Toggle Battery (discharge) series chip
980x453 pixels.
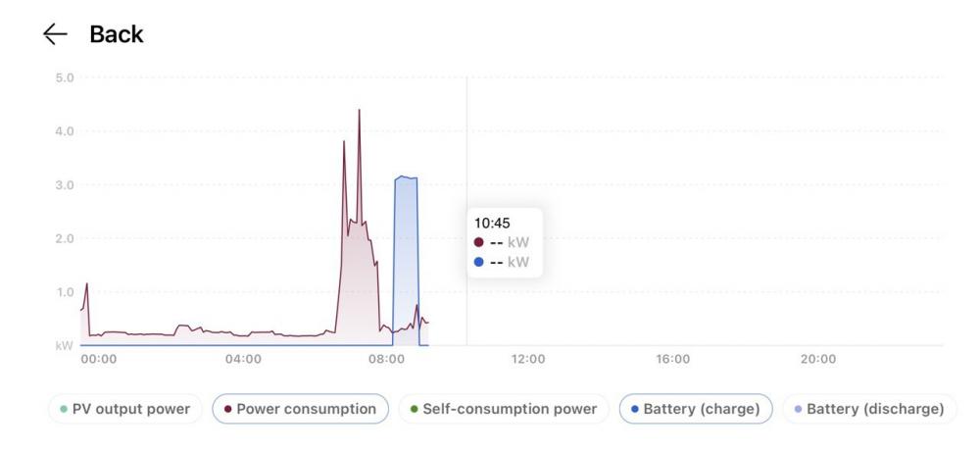coord(869,409)
